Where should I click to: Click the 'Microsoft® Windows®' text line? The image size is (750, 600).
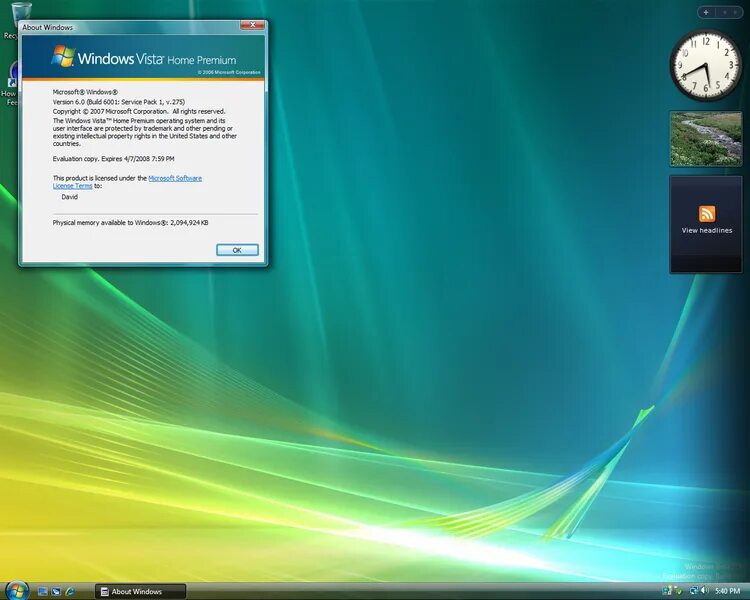(x=85, y=92)
